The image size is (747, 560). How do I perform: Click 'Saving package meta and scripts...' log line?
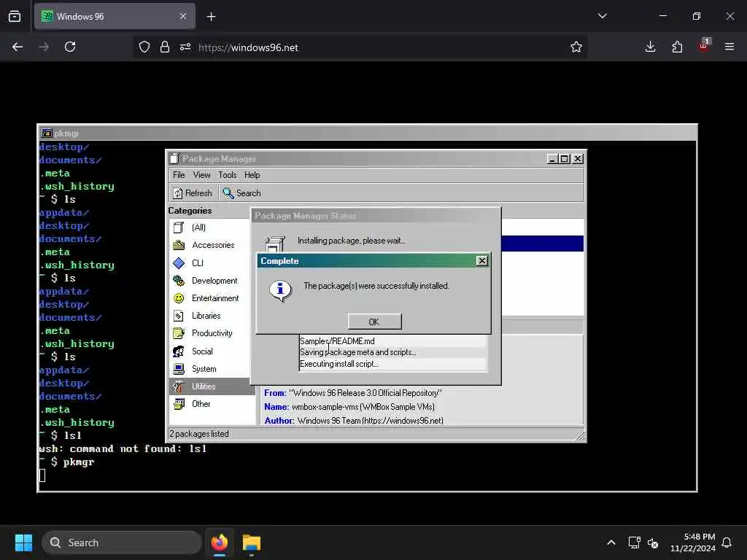coord(358,352)
